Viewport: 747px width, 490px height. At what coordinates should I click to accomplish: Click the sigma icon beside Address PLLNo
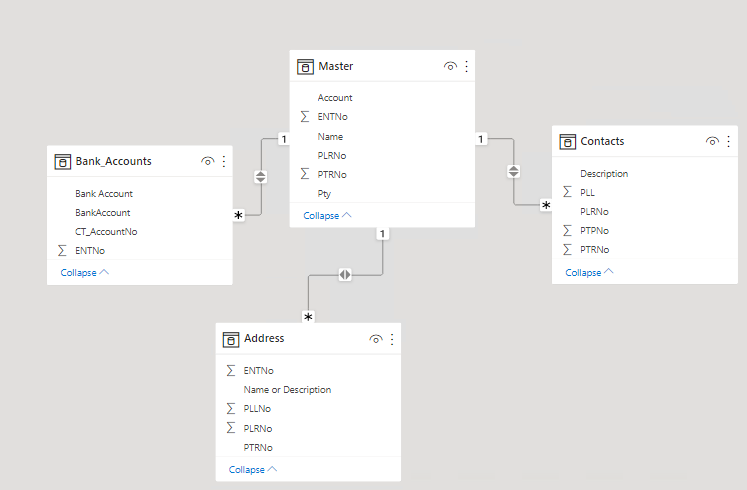231,409
